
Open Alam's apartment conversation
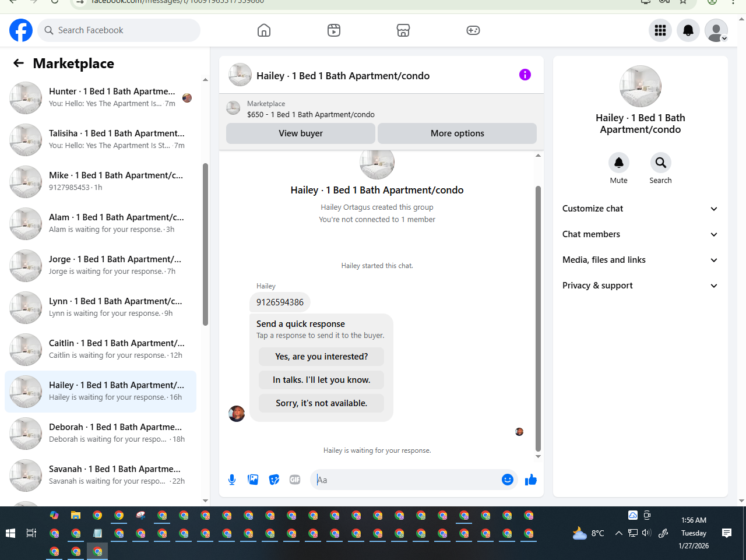coord(100,224)
